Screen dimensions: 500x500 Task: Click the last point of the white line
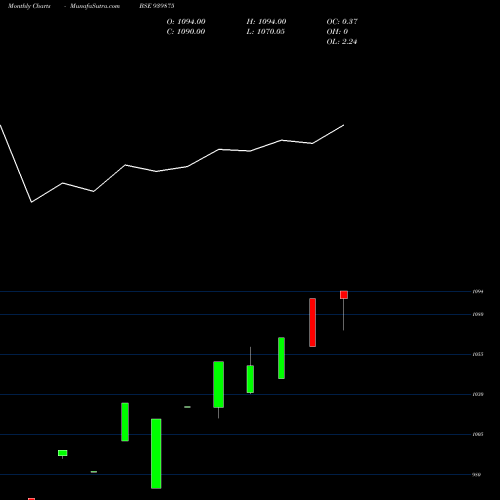[x=344, y=125]
